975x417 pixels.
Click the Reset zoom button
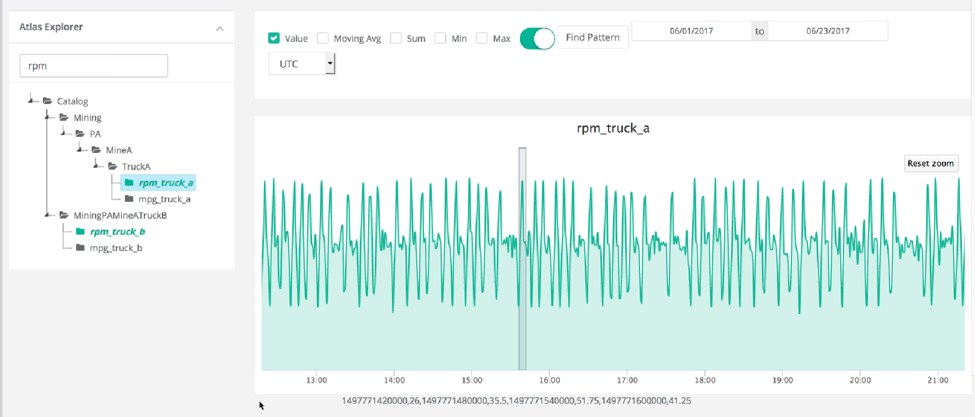click(930, 163)
